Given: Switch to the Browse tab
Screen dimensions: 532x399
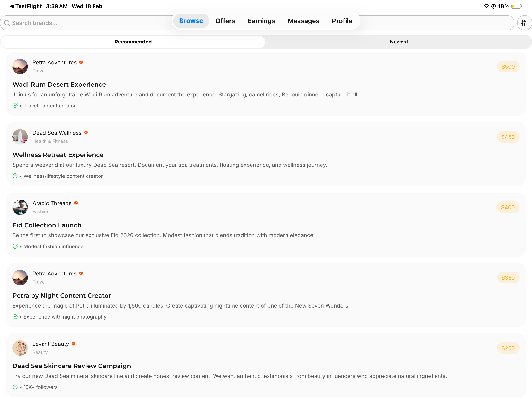Looking at the screenshot, I should pos(191,21).
